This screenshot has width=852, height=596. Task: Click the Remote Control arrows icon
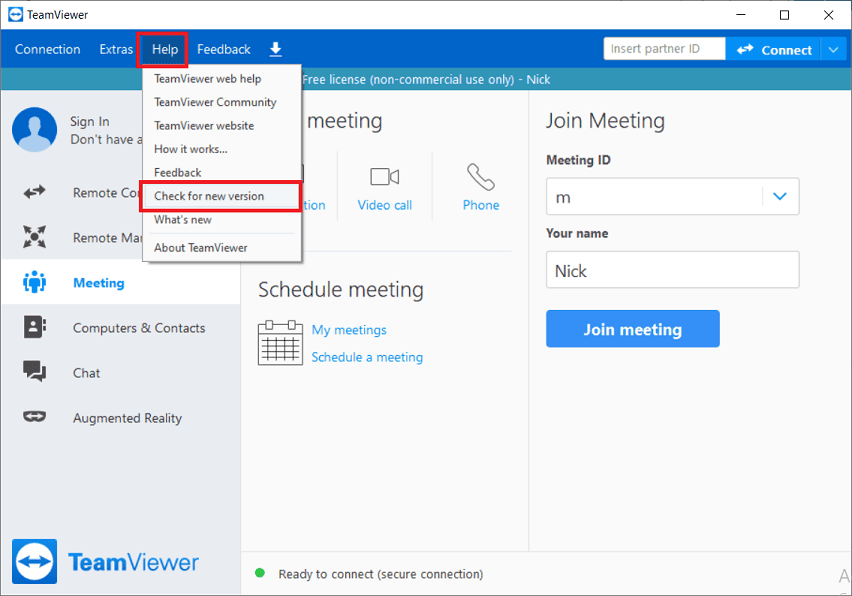point(34,192)
